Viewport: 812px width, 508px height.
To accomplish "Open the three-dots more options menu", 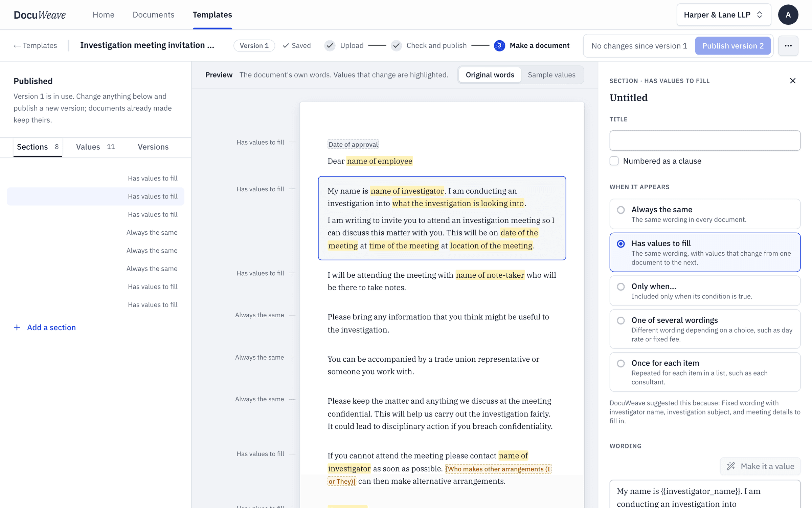I will point(788,46).
